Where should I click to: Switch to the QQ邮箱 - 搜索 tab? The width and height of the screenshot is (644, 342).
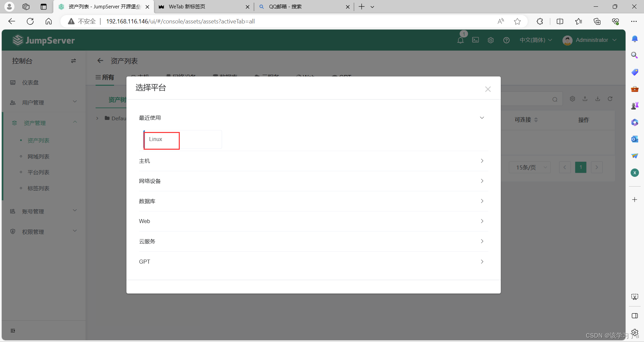(304, 7)
